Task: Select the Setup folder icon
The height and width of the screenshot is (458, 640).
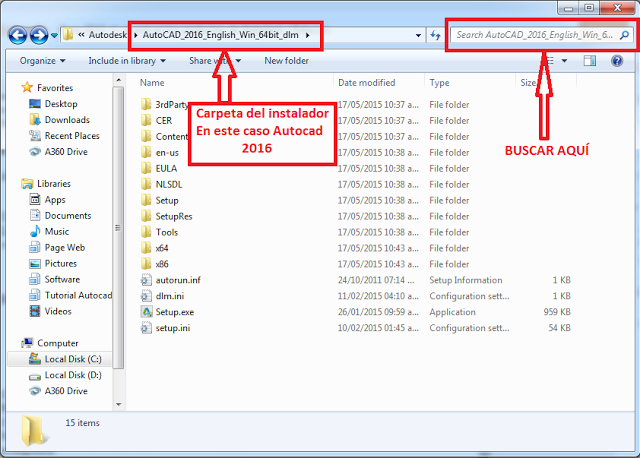Action: (x=146, y=200)
